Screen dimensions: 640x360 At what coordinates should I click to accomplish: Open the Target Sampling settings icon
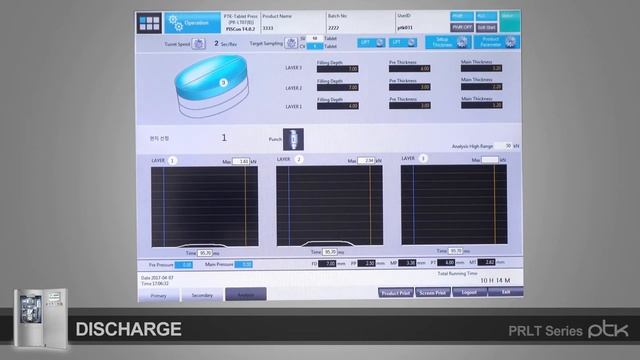[x=291, y=43]
